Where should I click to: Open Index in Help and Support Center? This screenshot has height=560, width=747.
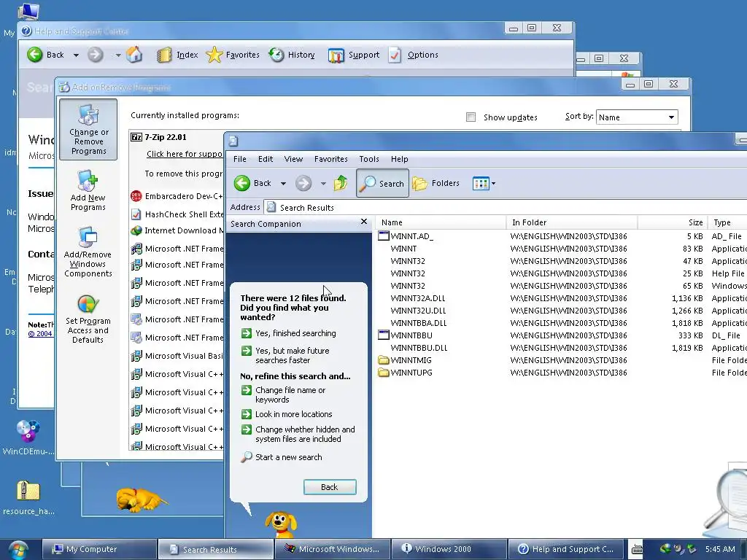point(177,55)
